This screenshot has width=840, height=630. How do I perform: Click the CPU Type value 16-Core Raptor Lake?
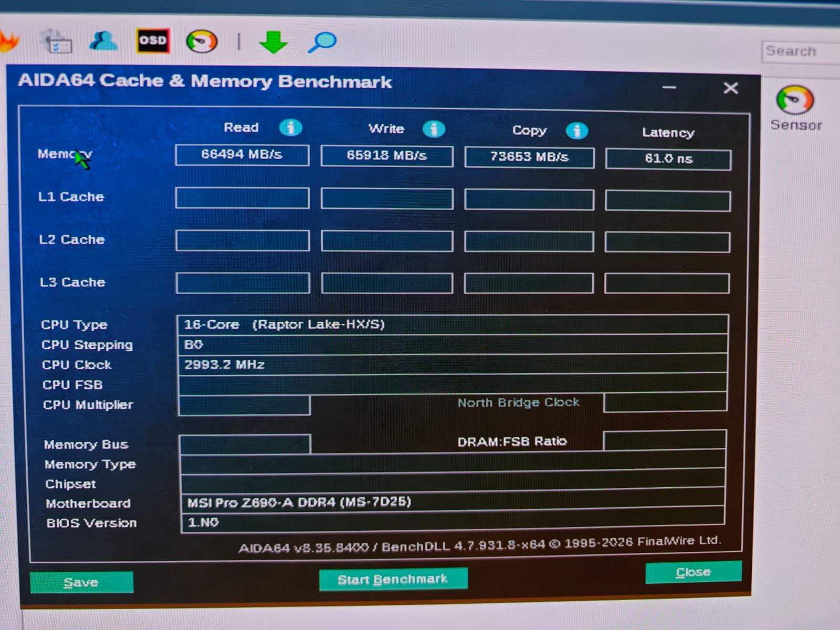coord(453,324)
